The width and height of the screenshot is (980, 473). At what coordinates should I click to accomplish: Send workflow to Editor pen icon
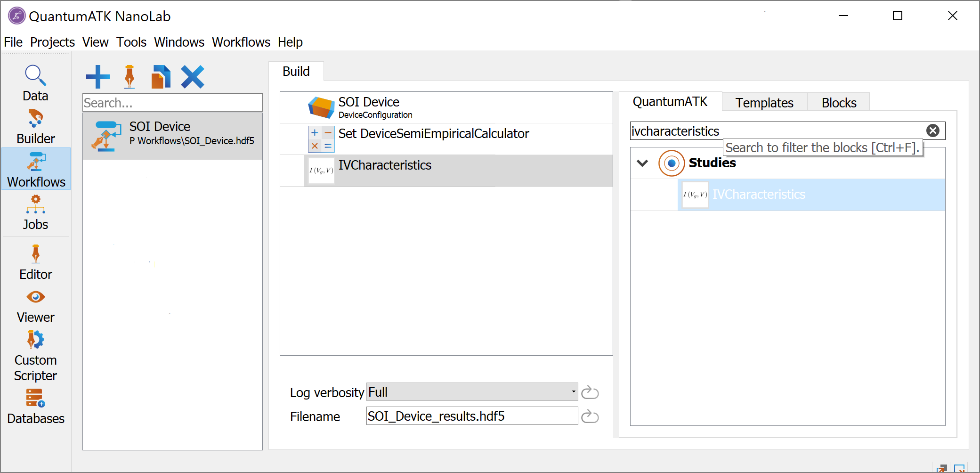[130, 77]
